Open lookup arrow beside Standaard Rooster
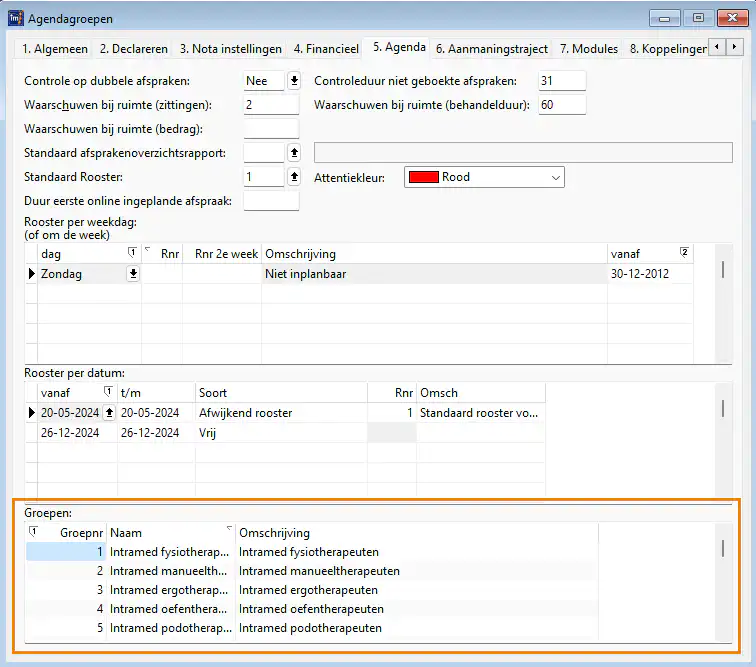Screen dimensions: 756x667 (294, 177)
